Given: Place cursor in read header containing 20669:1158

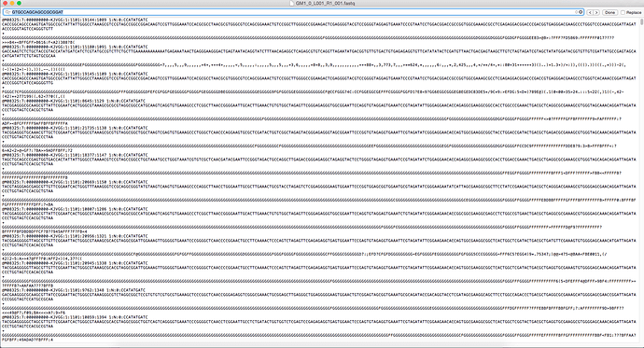Looking at the screenshot, I should (75, 182).
